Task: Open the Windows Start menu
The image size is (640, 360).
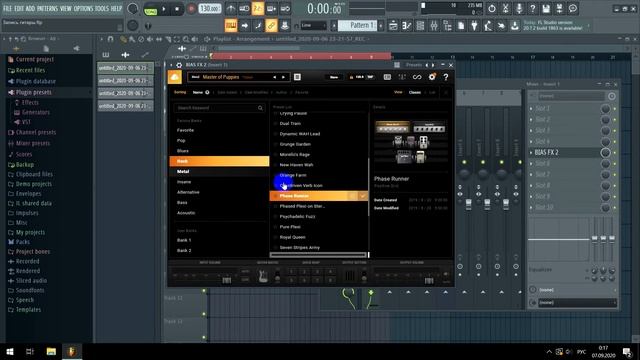Action: [x=10, y=351]
